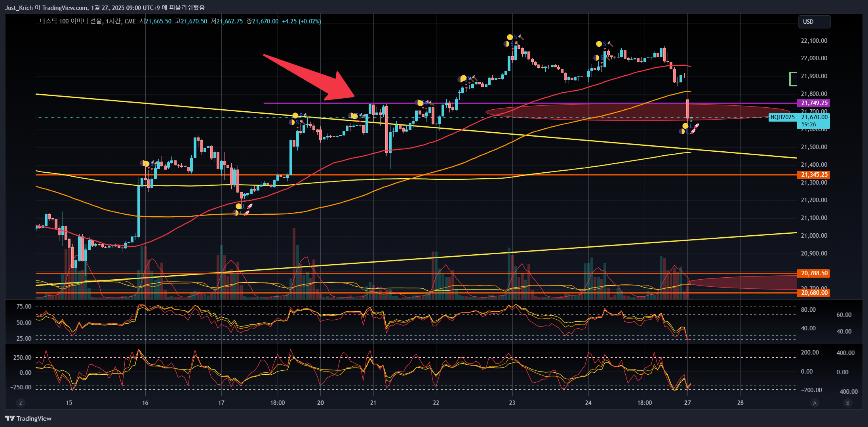Click the 400.00 level on lower indicator scale
Viewport: 868px width, 427px height.
click(845, 353)
